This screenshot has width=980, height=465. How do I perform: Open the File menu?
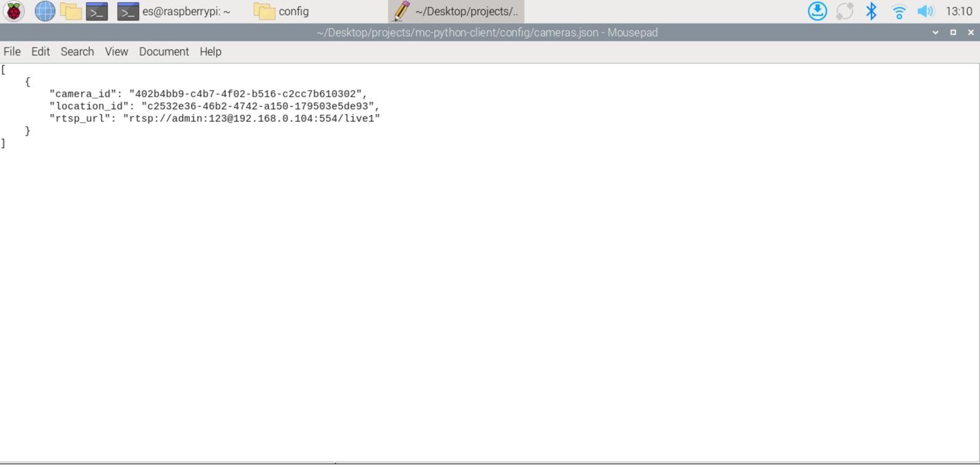(x=12, y=51)
